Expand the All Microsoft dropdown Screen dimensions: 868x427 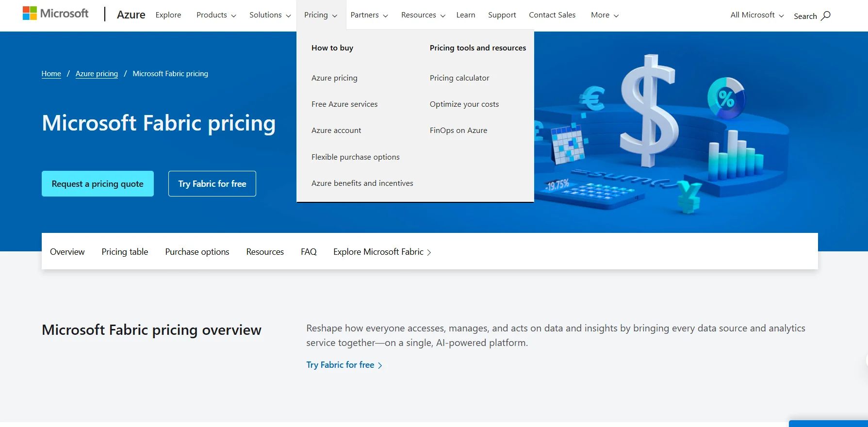click(757, 15)
